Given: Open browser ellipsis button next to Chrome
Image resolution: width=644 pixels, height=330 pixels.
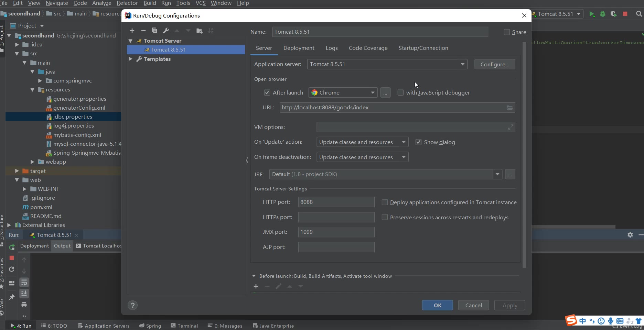Looking at the screenshot, I should click(x=385, y=92).
